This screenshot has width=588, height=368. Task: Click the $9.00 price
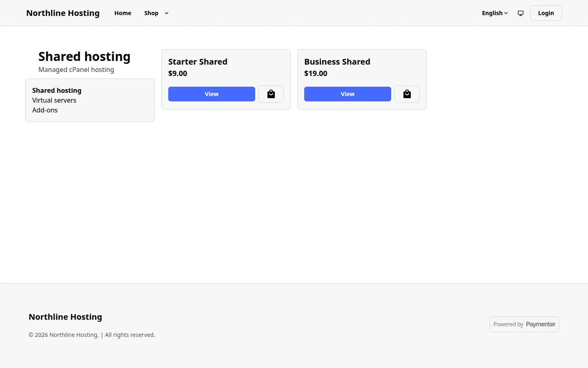point(178,74)
